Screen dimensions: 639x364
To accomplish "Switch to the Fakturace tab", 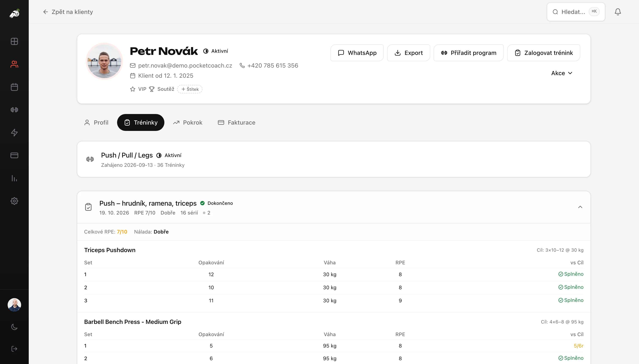I will point(236,122).
